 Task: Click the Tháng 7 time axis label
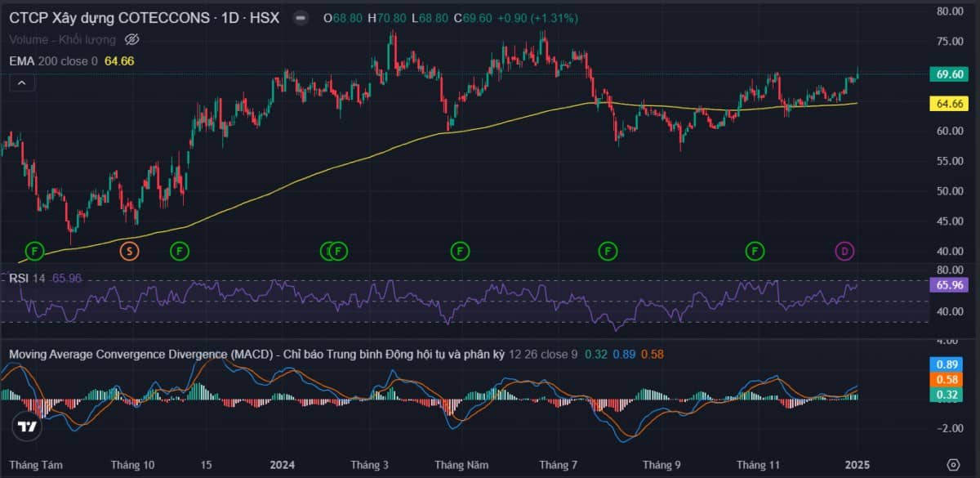[x=559, y=465]
